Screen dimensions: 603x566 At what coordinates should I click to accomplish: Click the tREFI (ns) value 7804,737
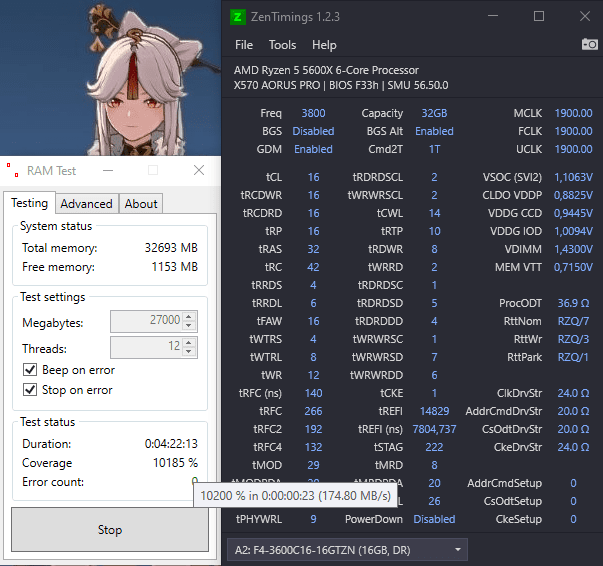(434, 429)
